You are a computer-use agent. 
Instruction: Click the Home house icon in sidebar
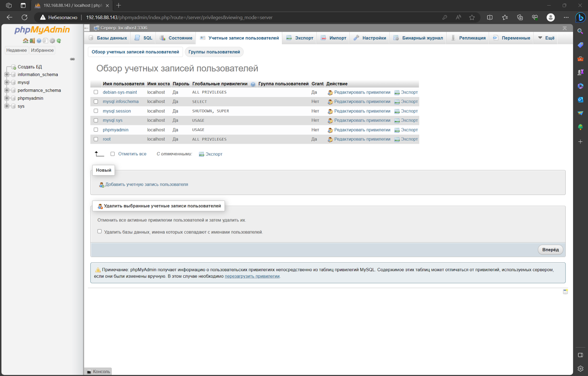[25, 40]
